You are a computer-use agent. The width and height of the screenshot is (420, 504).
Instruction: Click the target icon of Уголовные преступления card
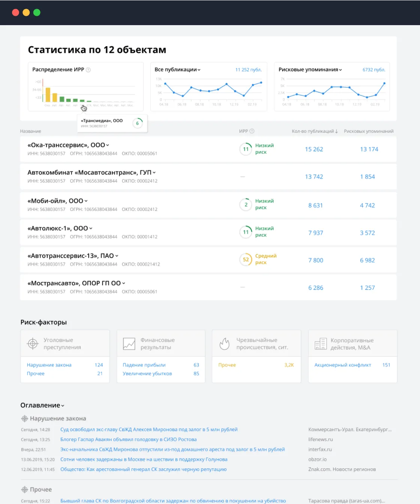point(33,343)
